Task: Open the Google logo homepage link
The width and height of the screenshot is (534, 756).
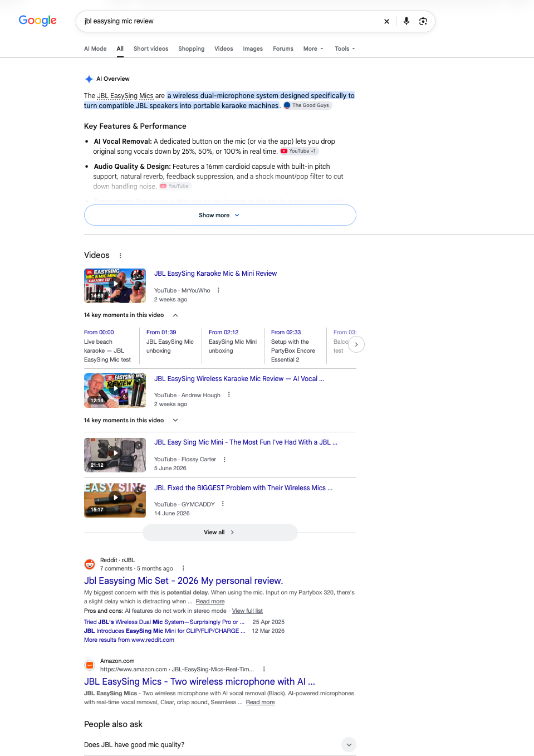Action: click(x=38, y=21)
